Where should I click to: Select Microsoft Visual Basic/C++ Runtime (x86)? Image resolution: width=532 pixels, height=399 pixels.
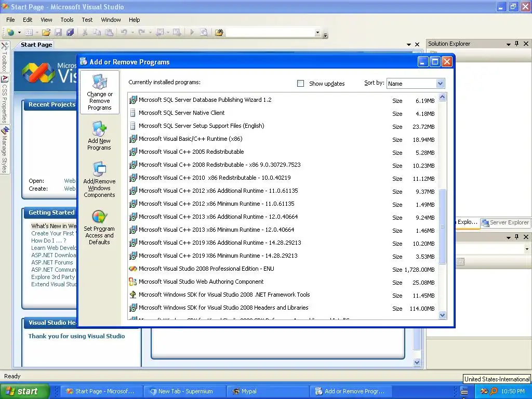tap(283, 139)
